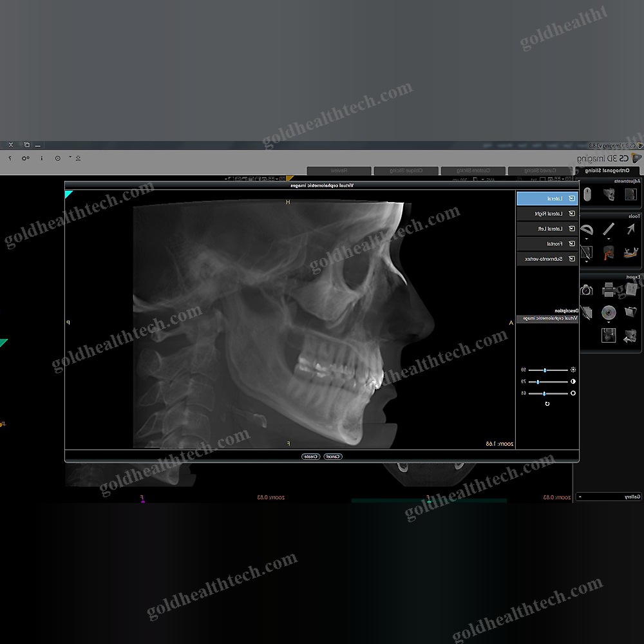Click the slice view adjustment icon

(x=630, y=194)
